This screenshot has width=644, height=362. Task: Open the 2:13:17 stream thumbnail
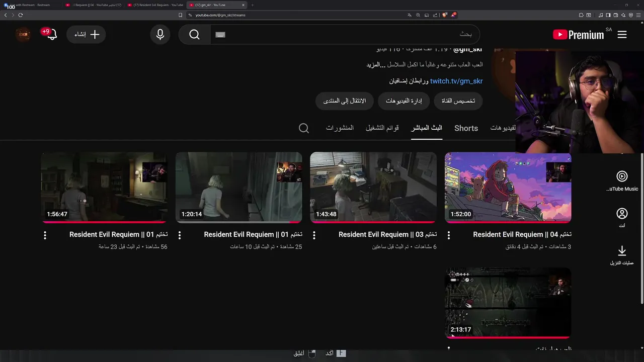(508, 303)
